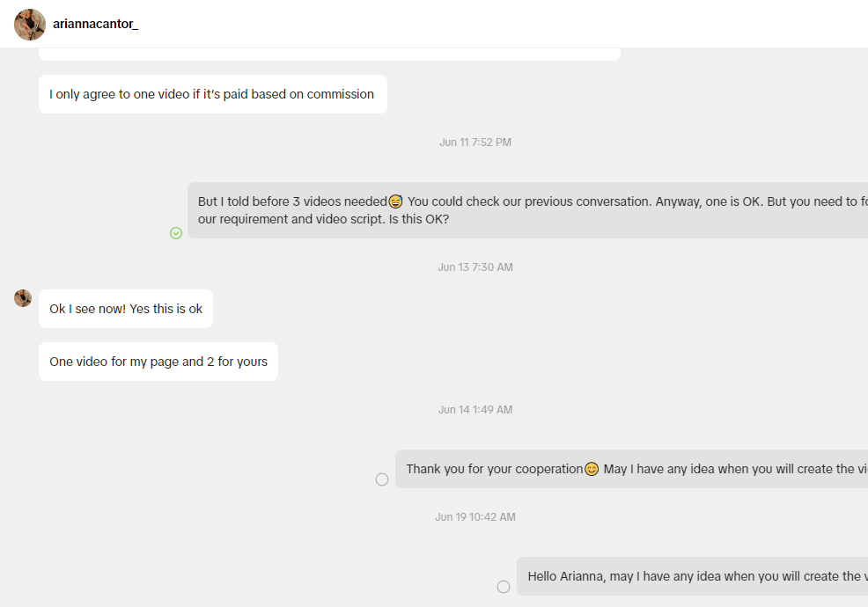Click the status circle next to 'Thank you for your cooperation'
This screenshot has height=607, width=868.
(382, 479)
